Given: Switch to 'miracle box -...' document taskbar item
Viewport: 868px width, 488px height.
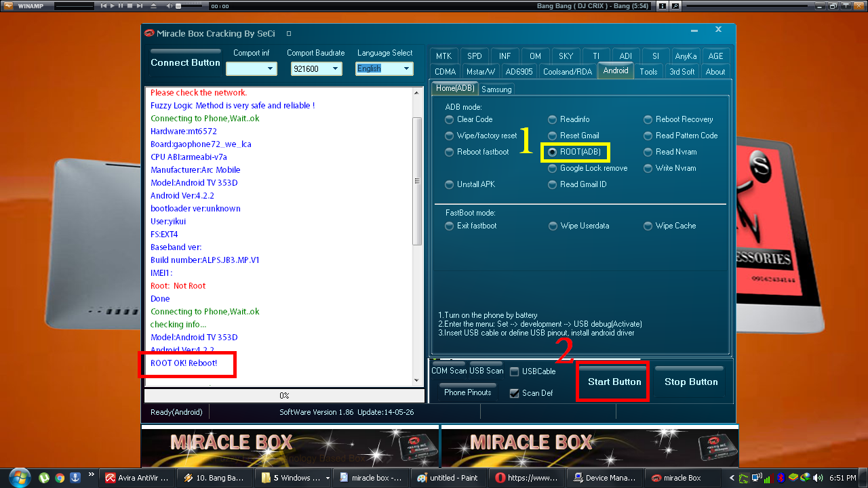Looking at the screenshot, I should pos(372,478).
